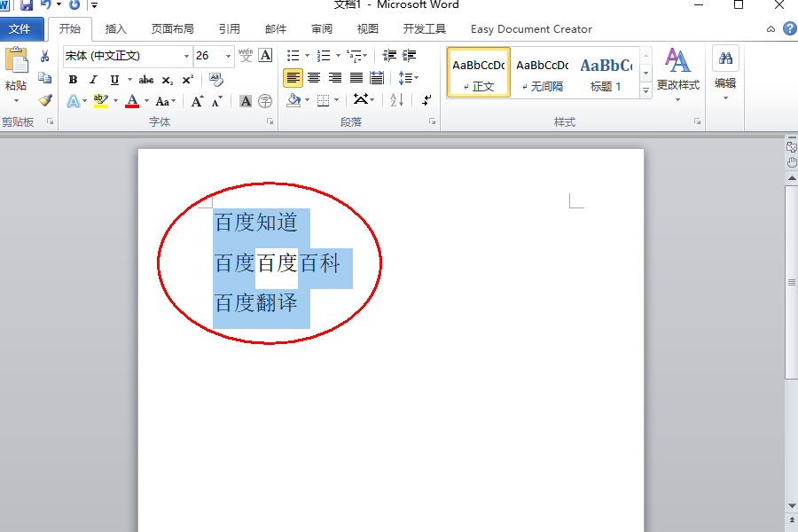Toggle Strikethrough formatting
This screenshot has height=532, width=798.
pos(146,80)
